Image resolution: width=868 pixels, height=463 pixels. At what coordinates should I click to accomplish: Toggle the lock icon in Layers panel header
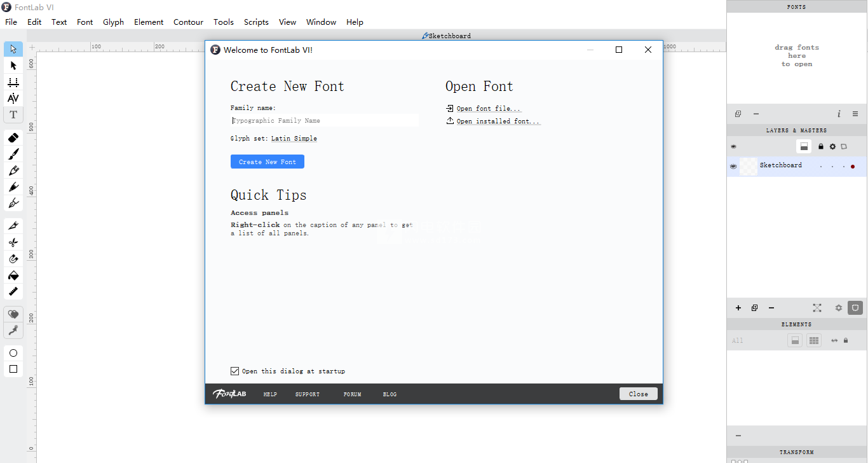(821, 147)
